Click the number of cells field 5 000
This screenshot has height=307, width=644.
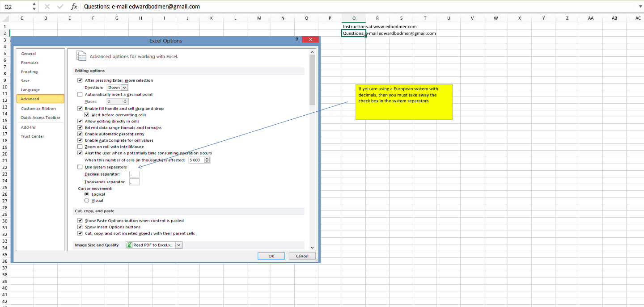[196, 160]
